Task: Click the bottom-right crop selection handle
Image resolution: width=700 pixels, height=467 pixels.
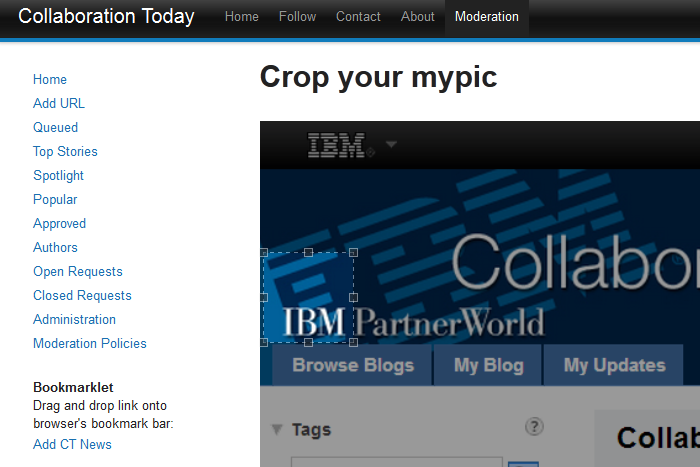Action: point(353,342)
